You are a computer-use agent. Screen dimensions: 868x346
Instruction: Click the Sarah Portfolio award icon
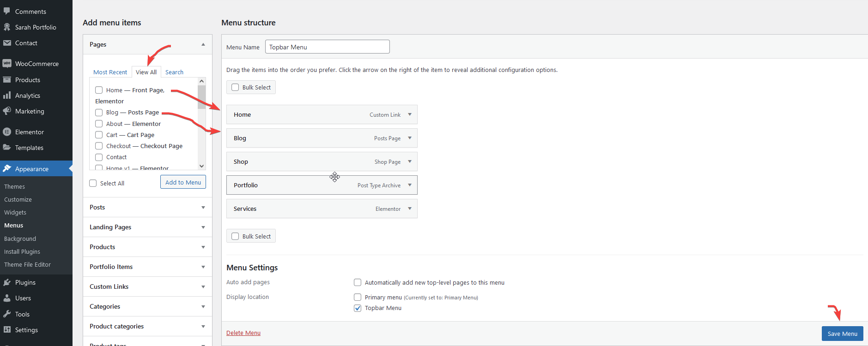coord(7,27)
